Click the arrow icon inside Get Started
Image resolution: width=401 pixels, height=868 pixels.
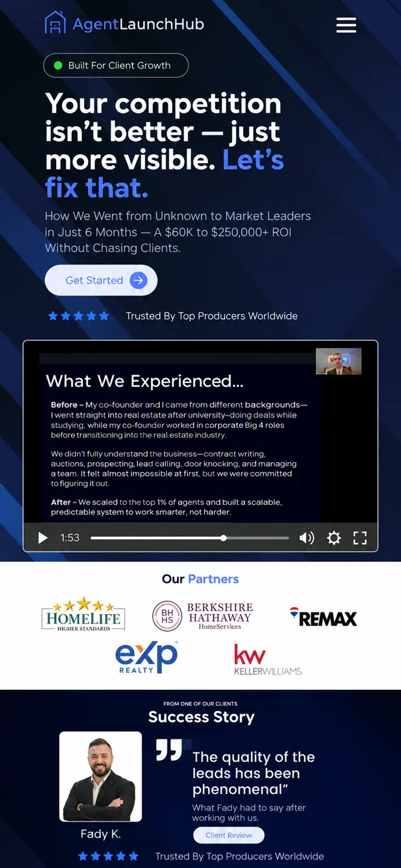pyautogui.click(x=138, y=280)
